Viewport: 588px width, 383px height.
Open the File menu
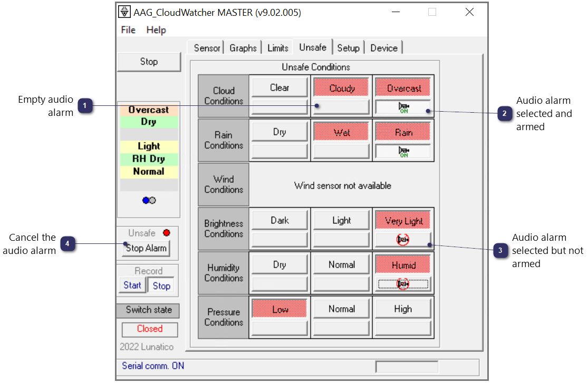click(x=128, y=30)
